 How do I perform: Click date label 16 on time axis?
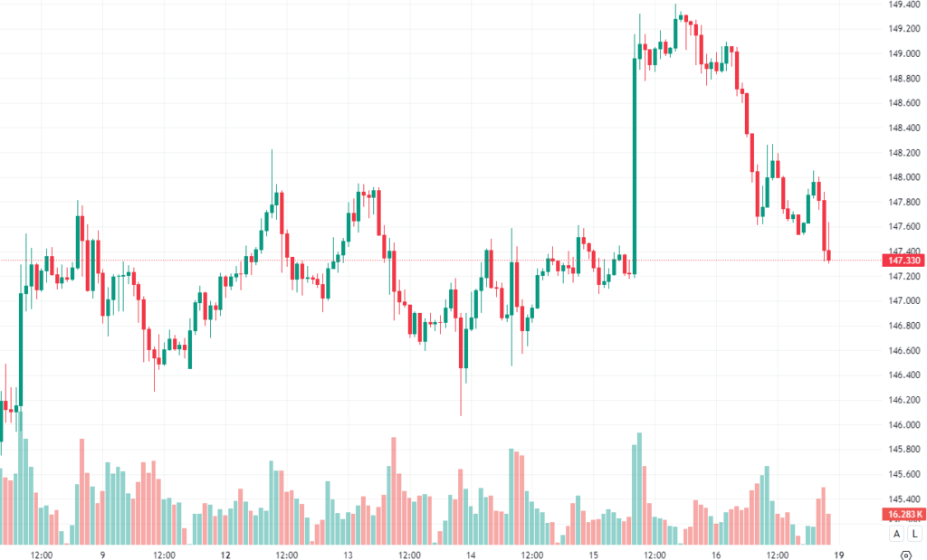(x=715, y=554)
